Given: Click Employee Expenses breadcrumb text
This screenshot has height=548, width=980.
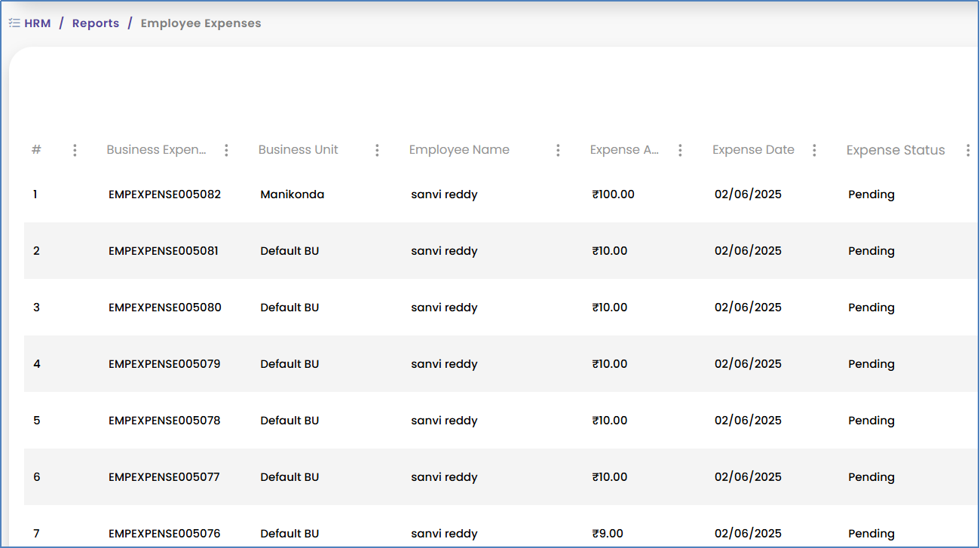Looking at the screenshot, I should (x=201, y=23).
